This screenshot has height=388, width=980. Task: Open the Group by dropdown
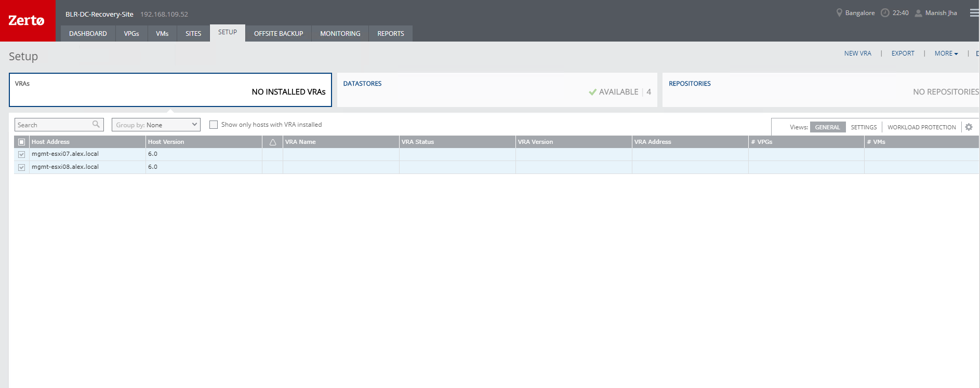[x=156, y=125]
